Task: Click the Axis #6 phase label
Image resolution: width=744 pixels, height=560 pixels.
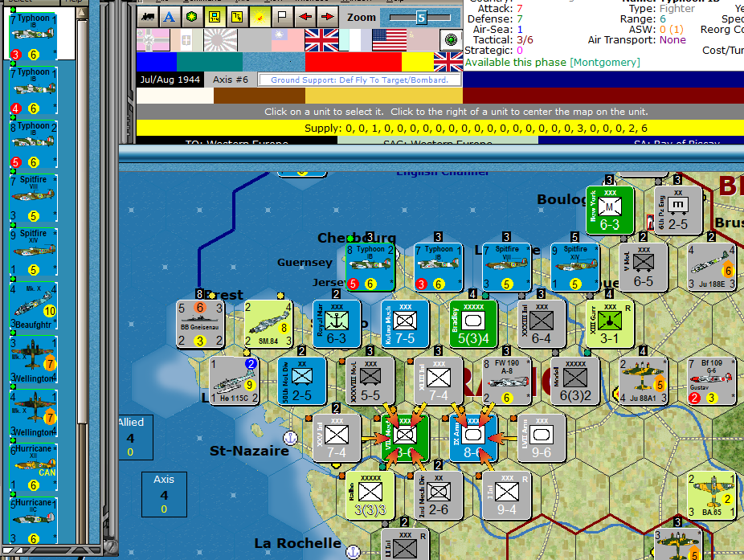Action: tap(231, 80)
